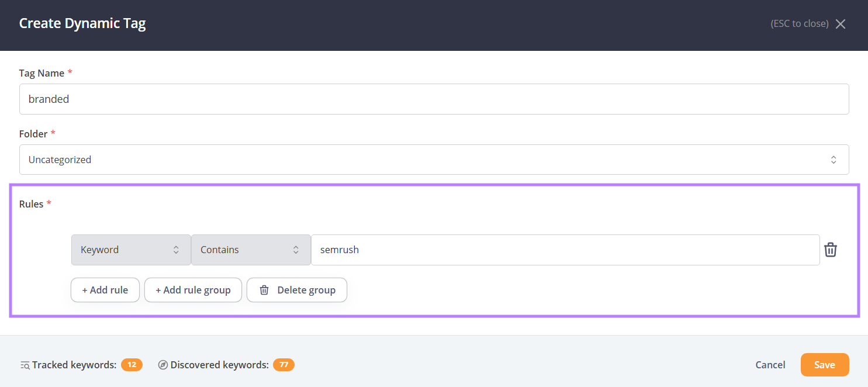This screenshot has height=387, width=868.
Task: Click the chevron icon on the Folder selector
Action: 834,159
